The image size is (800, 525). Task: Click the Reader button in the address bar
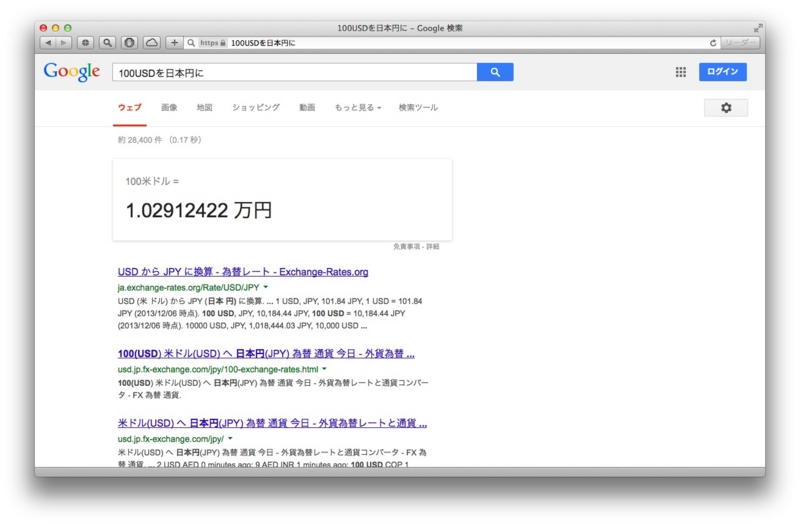(740, 43)
